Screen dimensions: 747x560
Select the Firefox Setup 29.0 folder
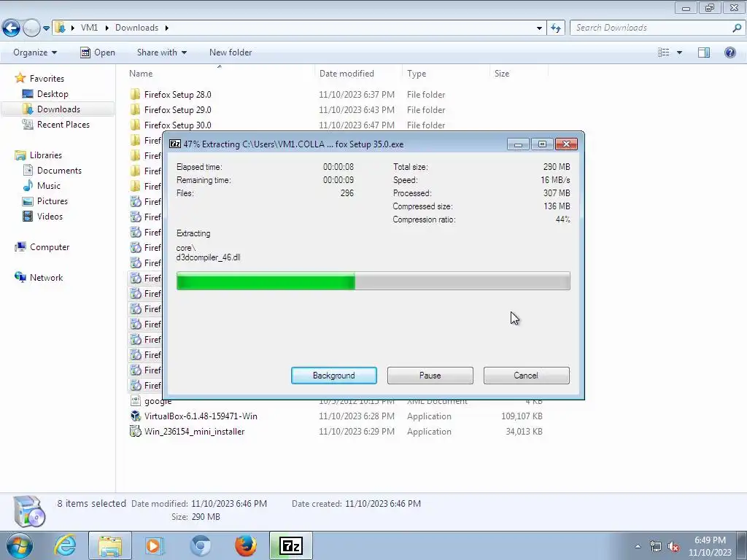click(x=178, y=109)
